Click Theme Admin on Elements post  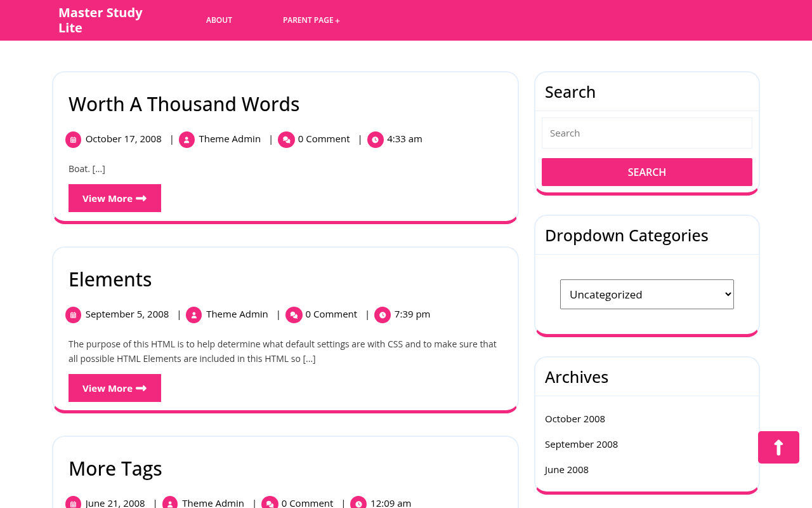pos(237,314)
